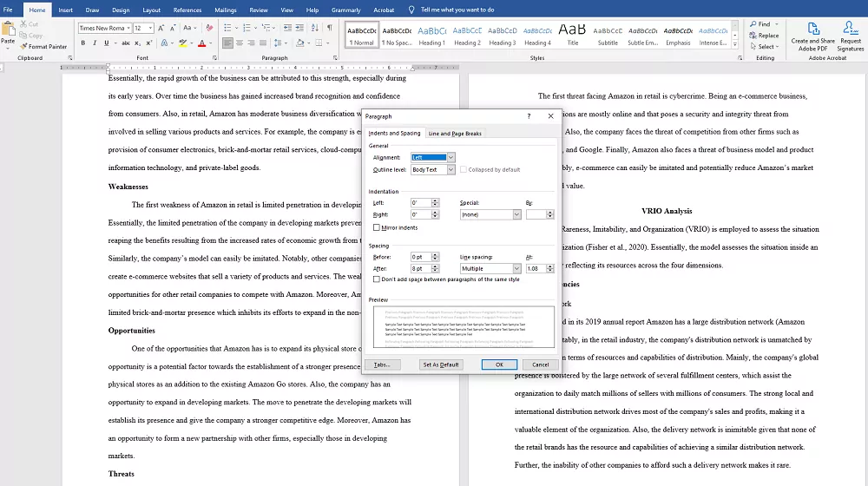Open the Special indentation dropdown
Image resolution: width=868 pixels, height=486 pixels.
516,214
